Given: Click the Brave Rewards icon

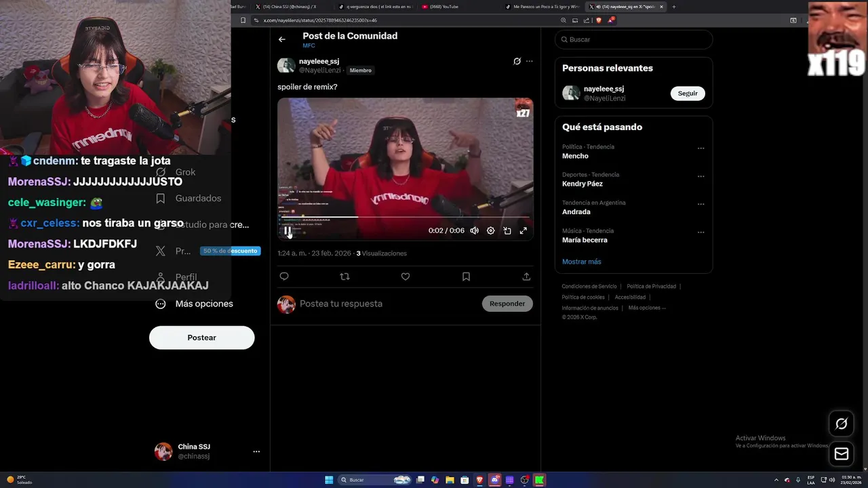Looking at the screenshot, I should pos(611,20).
